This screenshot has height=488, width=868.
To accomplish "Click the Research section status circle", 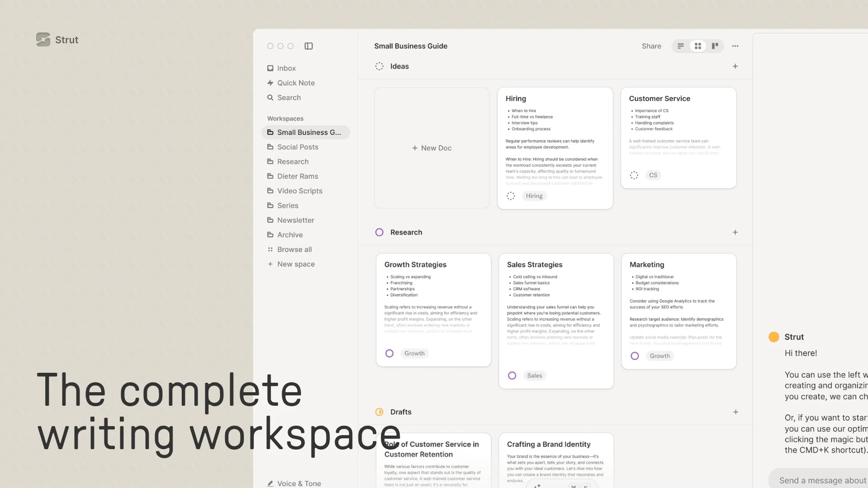I will coord(379,232).
